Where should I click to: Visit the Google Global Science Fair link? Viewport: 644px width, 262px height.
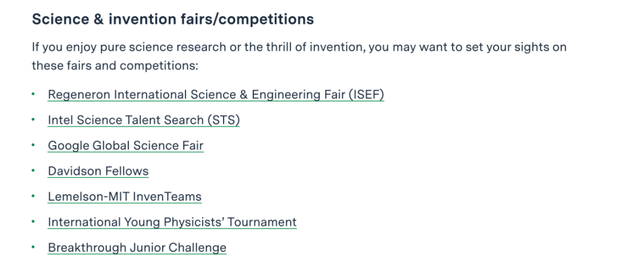(x=125, y=146)
